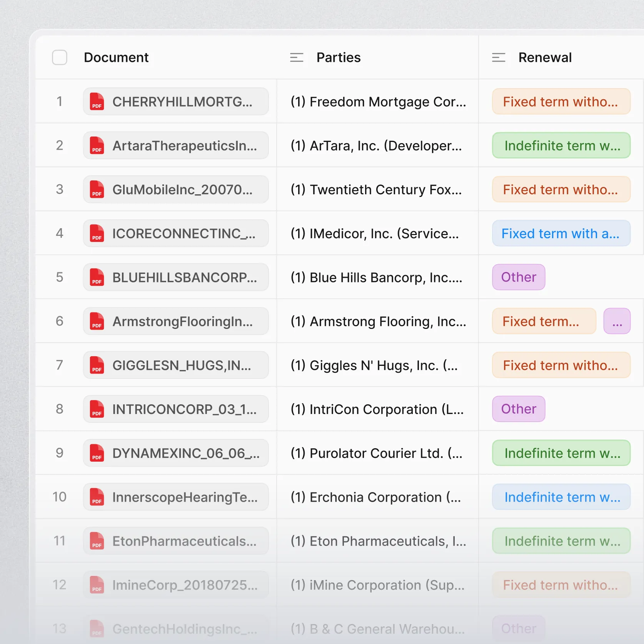The image size is (644, 644).
Task: Open the InnerscopeHearingTe... document chip
Action: point(176,497)
